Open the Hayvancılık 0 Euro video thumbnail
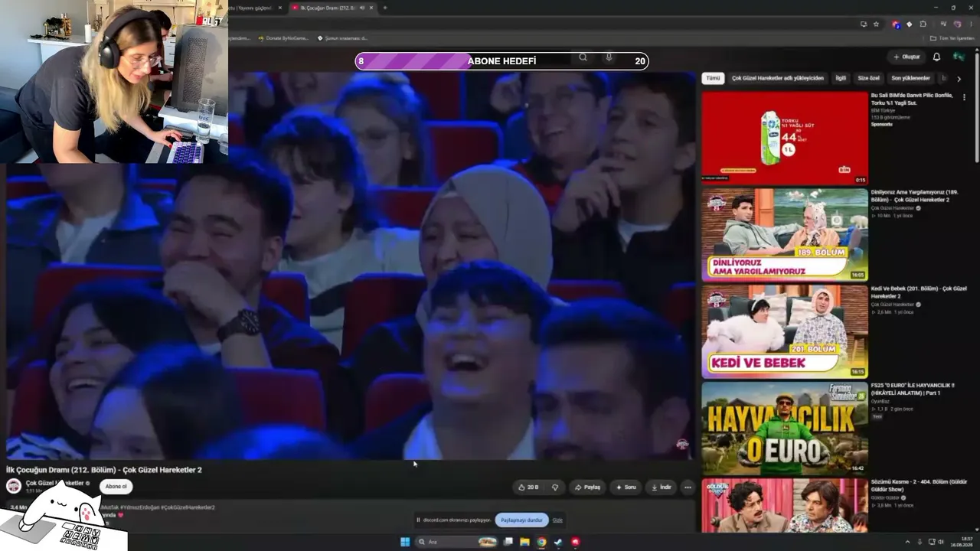 [x=785, y=429]
